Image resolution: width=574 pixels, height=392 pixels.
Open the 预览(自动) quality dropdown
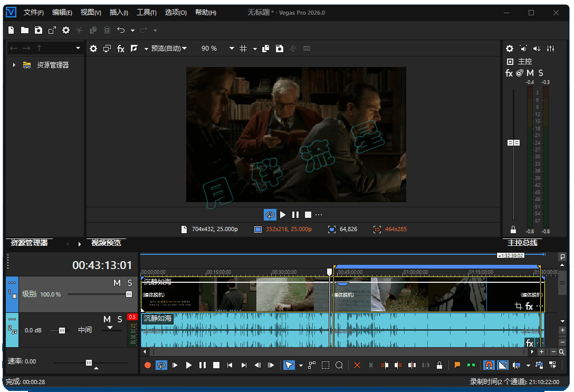[x=169, y=49]
